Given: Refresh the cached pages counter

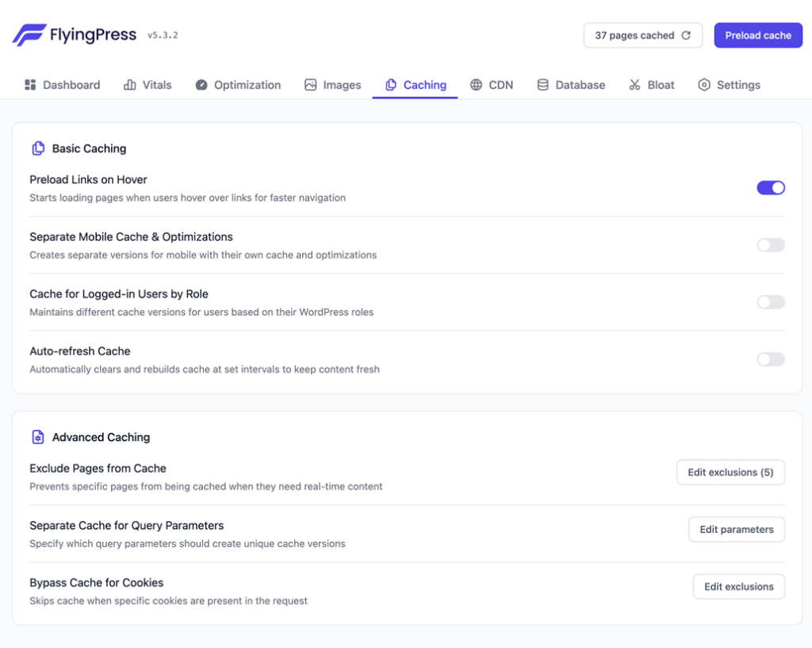Looking at the screenshot, I should pos(685,35).
